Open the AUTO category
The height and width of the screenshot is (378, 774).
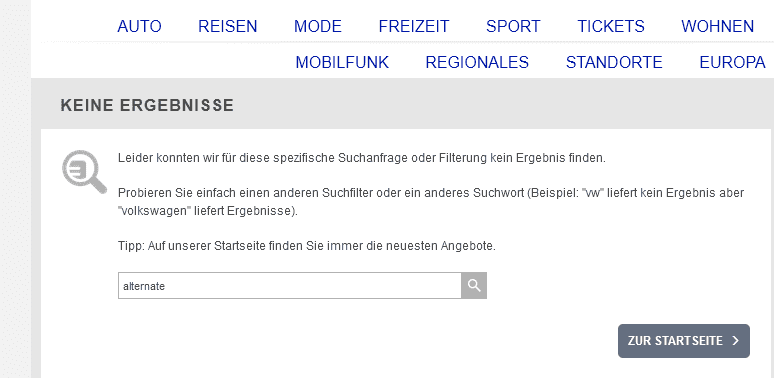point(139,26)
